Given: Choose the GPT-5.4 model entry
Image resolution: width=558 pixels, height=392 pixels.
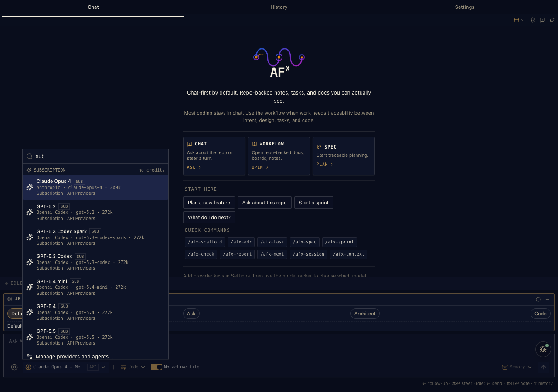Looking at the screenshot, I should pos(95,312).
